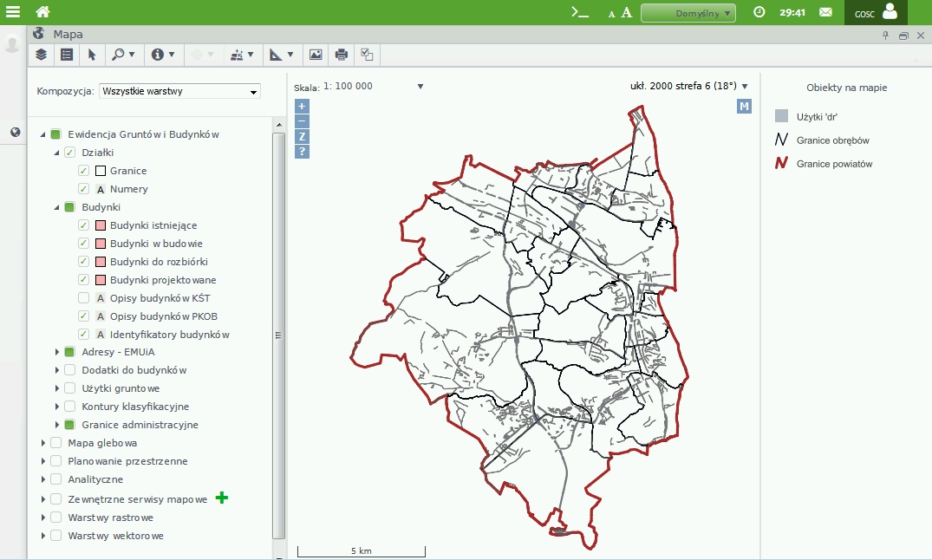Open the layers panel from the toolbar

41,55
